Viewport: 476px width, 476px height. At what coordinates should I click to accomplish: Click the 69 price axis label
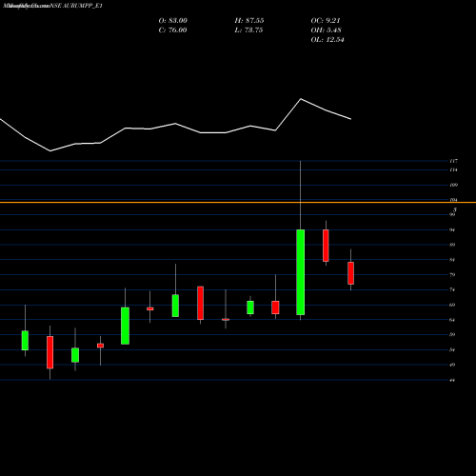pyautogui.click(x=452, y=305)
